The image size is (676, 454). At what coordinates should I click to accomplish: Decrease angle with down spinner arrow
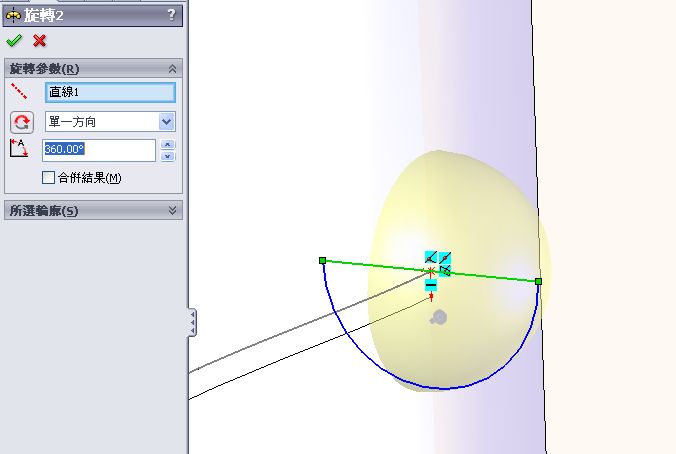pyautogui.click(x=168, y=156)
